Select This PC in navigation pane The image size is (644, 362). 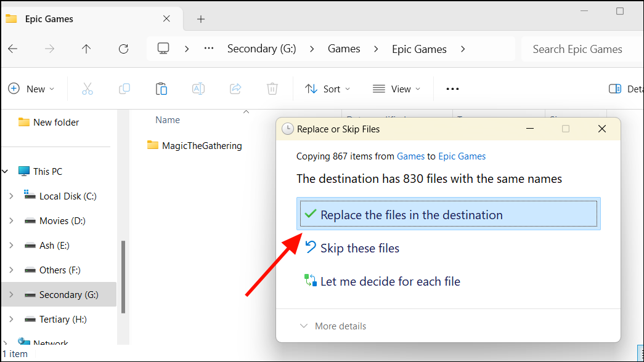click(40, 171)
